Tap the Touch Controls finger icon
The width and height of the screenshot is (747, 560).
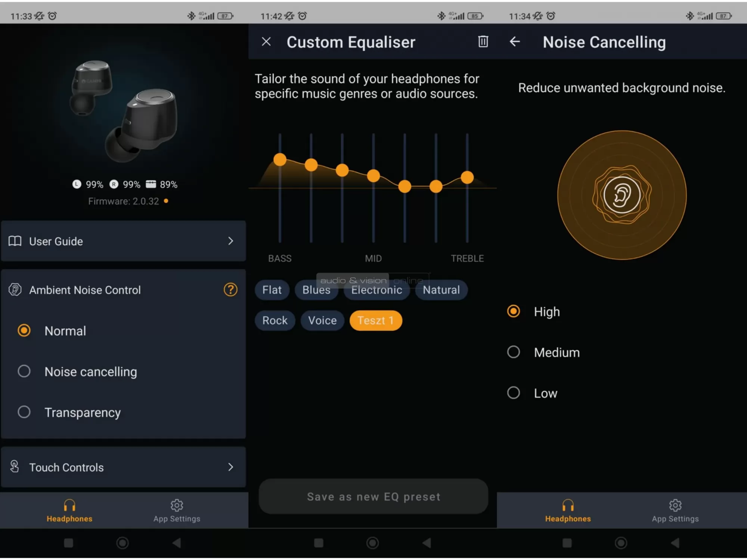click(15, 467)
